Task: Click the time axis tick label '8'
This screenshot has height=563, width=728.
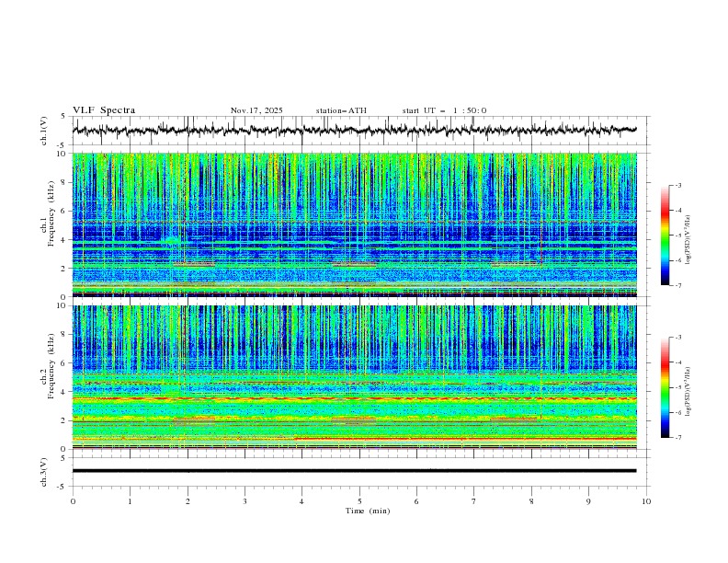Action: point(531,501)
